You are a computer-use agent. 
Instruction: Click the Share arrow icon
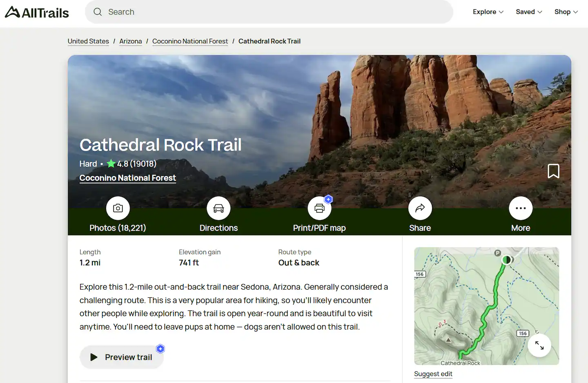tap(420, 208)
